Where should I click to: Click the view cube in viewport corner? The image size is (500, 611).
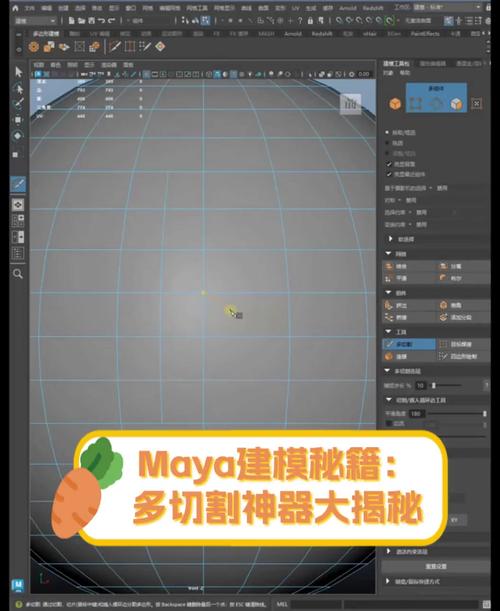350,104
